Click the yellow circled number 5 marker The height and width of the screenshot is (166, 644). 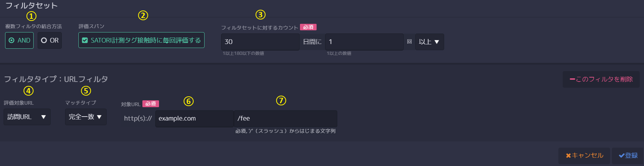click(x=86, y=91)
